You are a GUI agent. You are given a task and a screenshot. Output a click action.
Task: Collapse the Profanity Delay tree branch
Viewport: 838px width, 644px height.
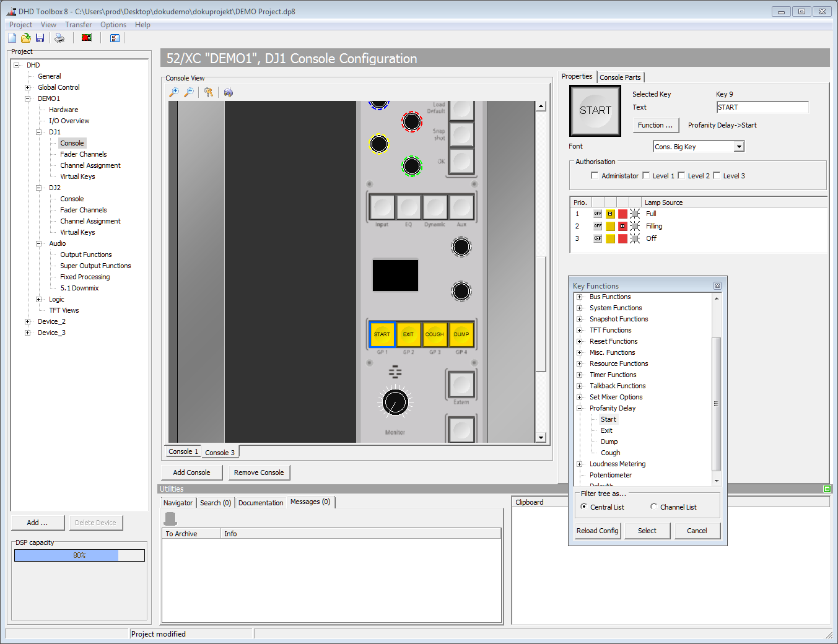(x=578, y=408)
